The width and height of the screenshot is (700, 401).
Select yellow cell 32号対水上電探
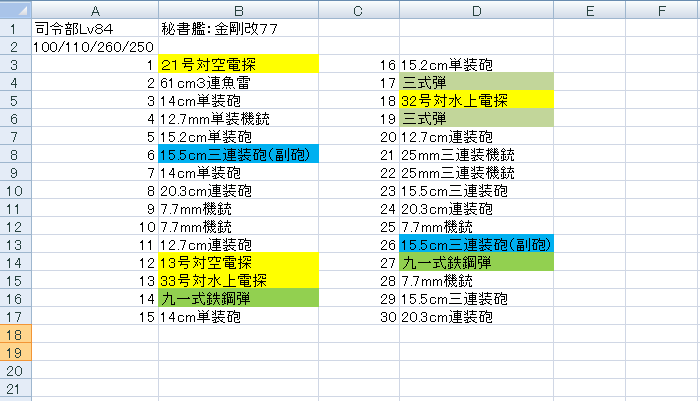coord(476,100)
